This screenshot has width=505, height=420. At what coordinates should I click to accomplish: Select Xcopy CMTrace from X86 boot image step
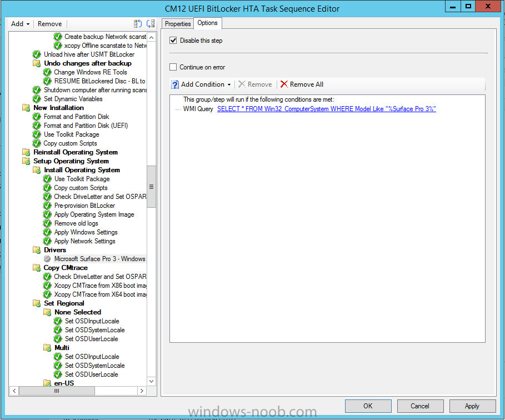coord(101,286)
